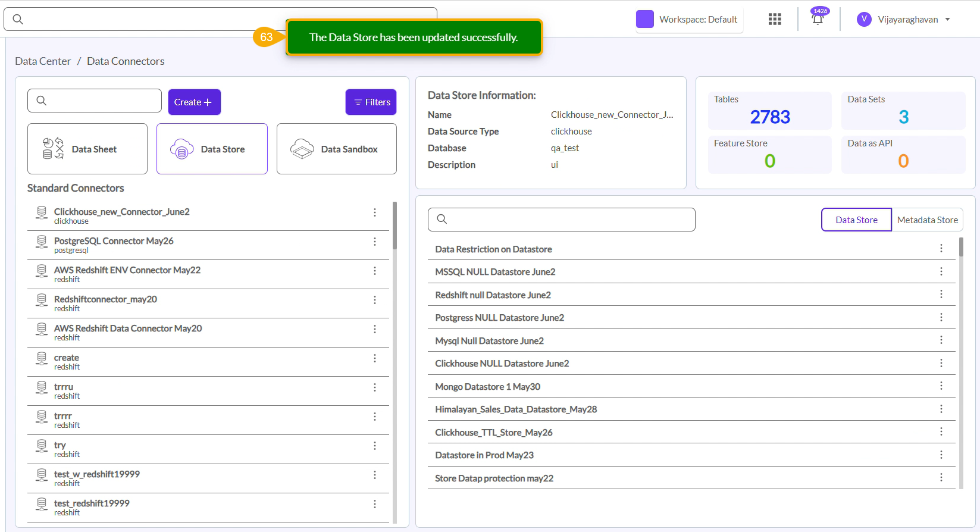The height and width of the screenshot is (532, 980).
Task: Open kebab menu for PostgreSQL Connector May26
Action: click(x=374, y=242)
